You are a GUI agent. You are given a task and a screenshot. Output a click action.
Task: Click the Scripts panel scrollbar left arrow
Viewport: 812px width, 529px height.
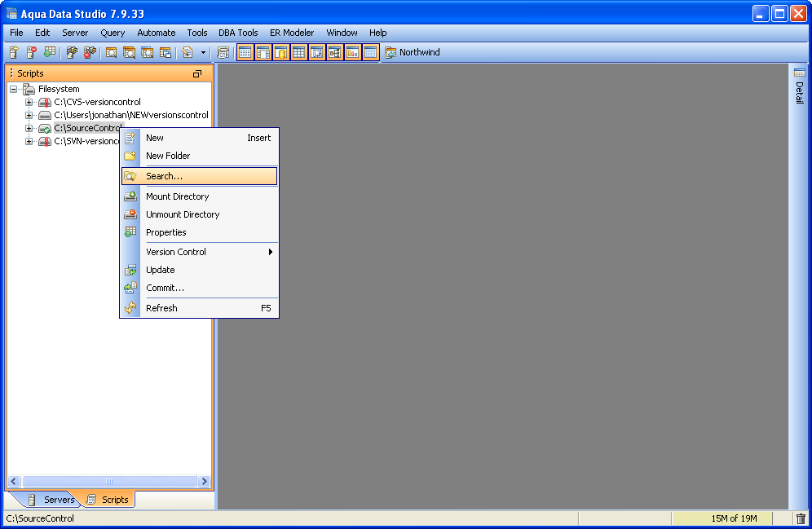14,482
